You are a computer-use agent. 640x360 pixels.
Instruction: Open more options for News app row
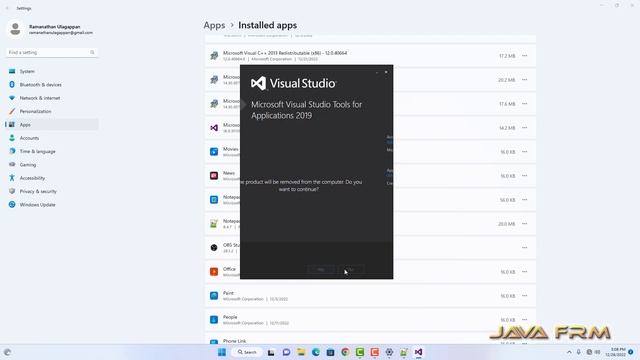[x=524, y=176]
